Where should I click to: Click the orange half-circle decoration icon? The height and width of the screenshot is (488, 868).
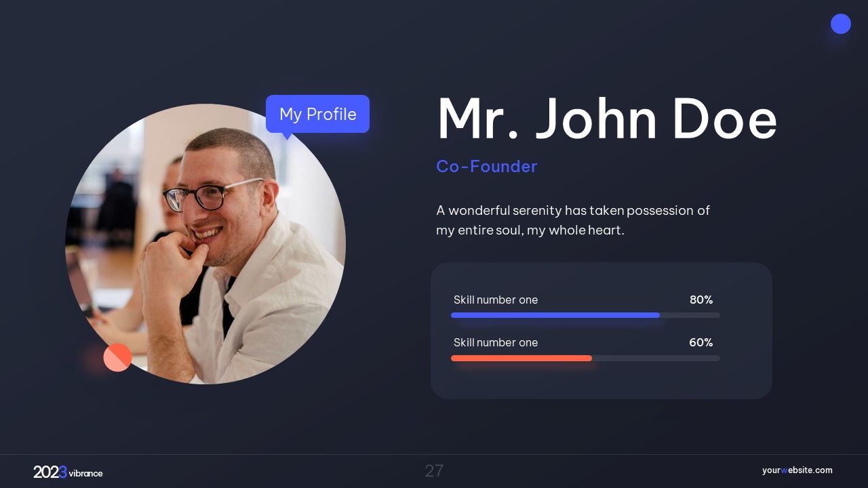point(117,357)
